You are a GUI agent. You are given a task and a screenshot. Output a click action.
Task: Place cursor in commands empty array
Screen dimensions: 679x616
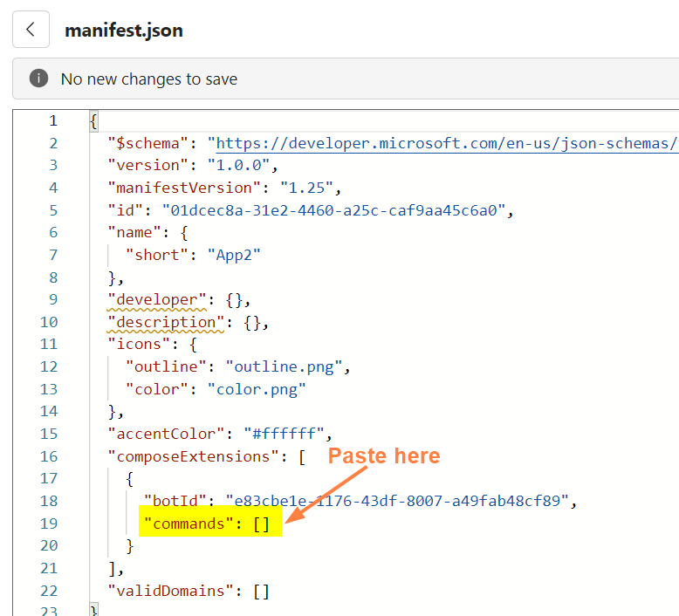261,524
